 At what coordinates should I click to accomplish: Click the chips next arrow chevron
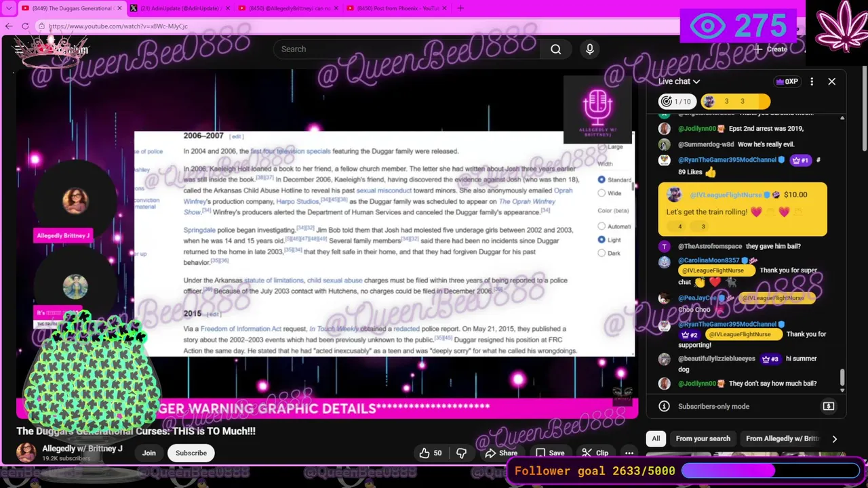(x=834, y=439)
